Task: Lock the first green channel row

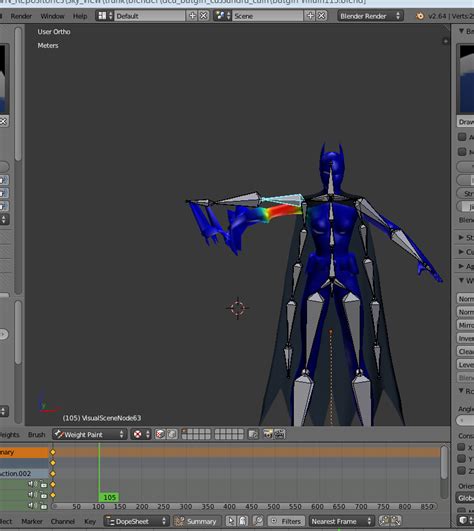Action: point(43,485)
